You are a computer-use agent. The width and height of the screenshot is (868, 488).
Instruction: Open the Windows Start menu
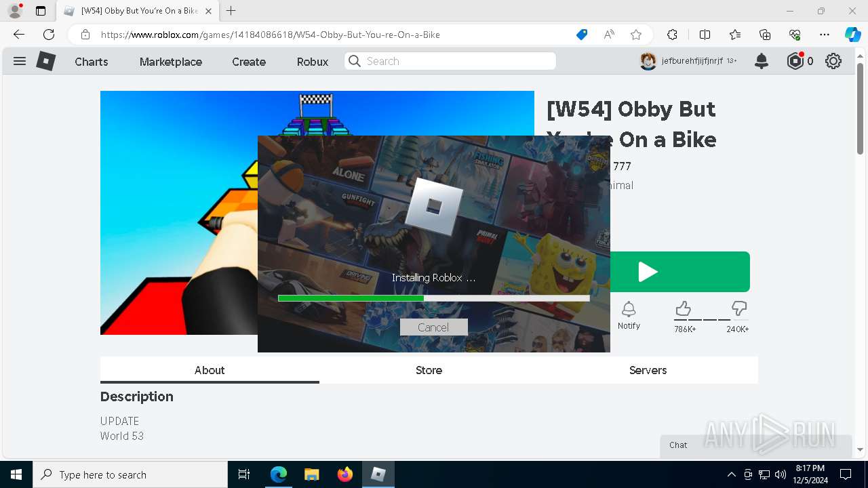pyautogui.click(x=16, y=474)
